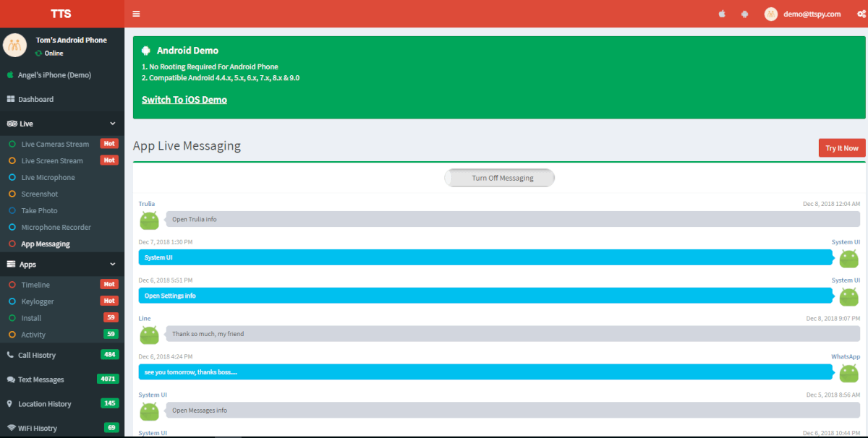Click the WhatsApp sender label
This screenshot has height=438, width=868.
pyautogui.click(x=846, y=356)
